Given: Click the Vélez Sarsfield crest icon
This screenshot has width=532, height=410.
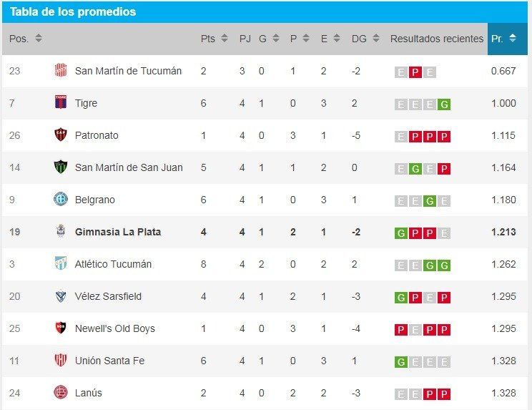Looking at the screenshot, I should tap(61, 296).
